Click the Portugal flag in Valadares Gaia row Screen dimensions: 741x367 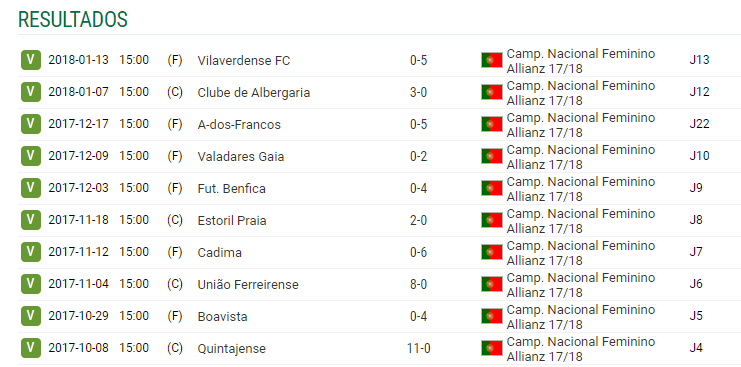[491, 156]
